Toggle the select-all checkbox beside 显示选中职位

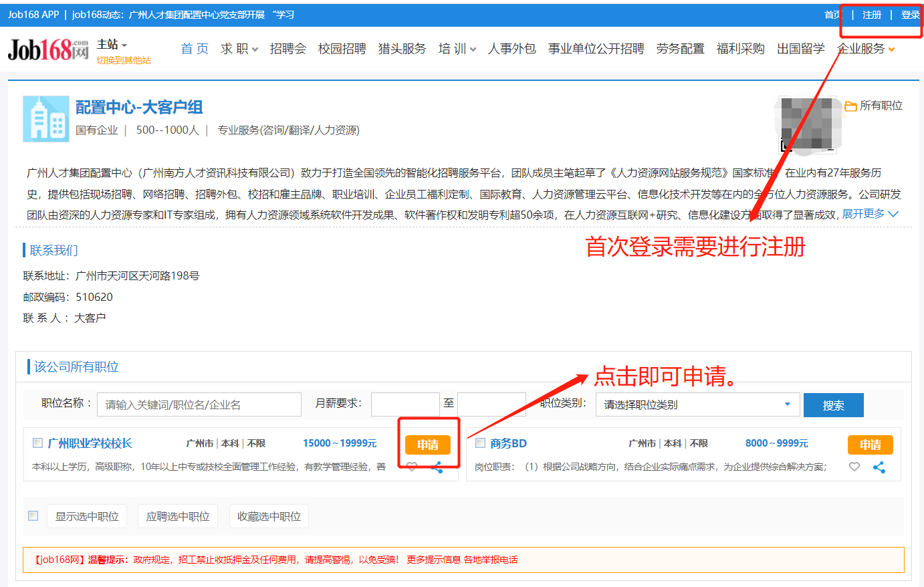pyautogui.click(x=33, y=515)
